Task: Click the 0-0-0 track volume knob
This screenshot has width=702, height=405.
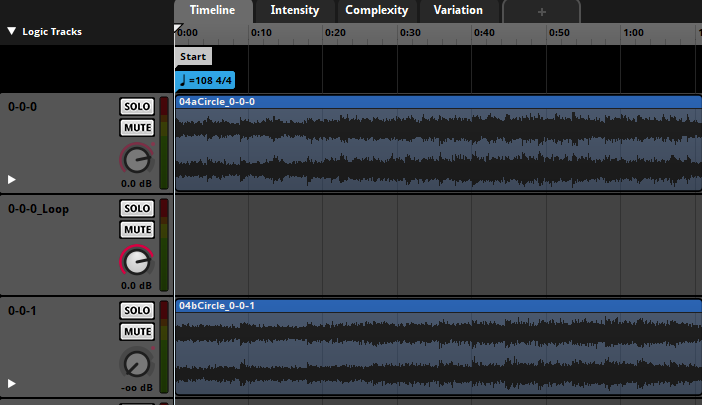Action: (x=137, y=160)
